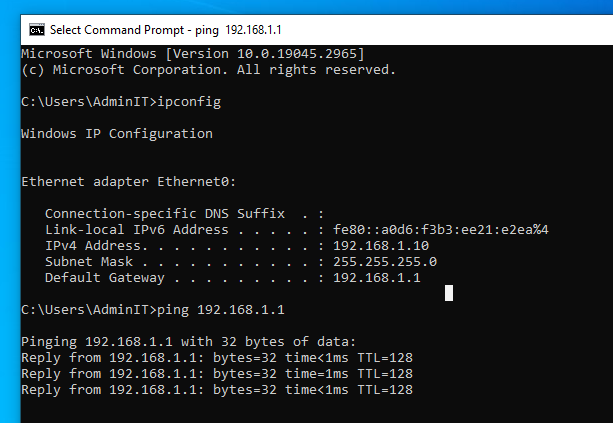Open the Command Prompt system menu icon

(37, 30)
